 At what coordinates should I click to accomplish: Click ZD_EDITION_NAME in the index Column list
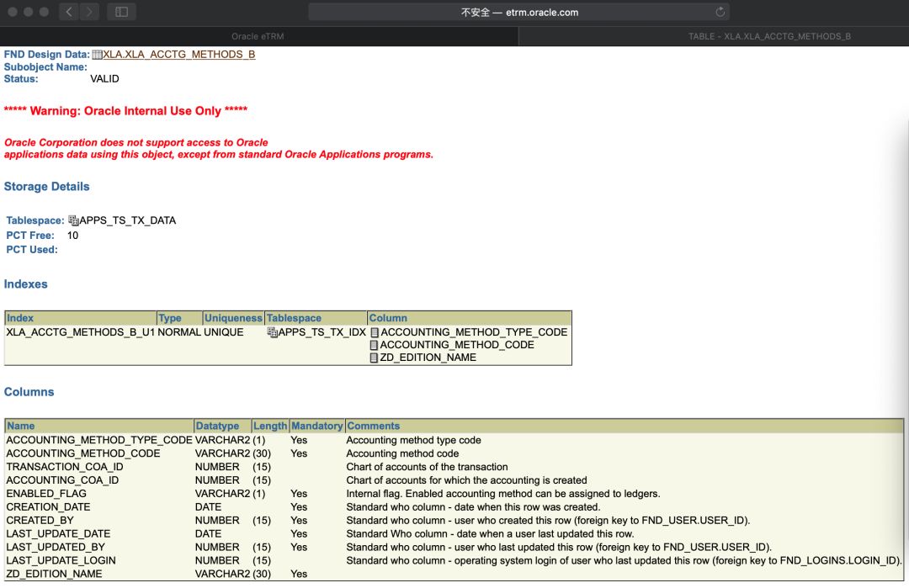[428, 357]
